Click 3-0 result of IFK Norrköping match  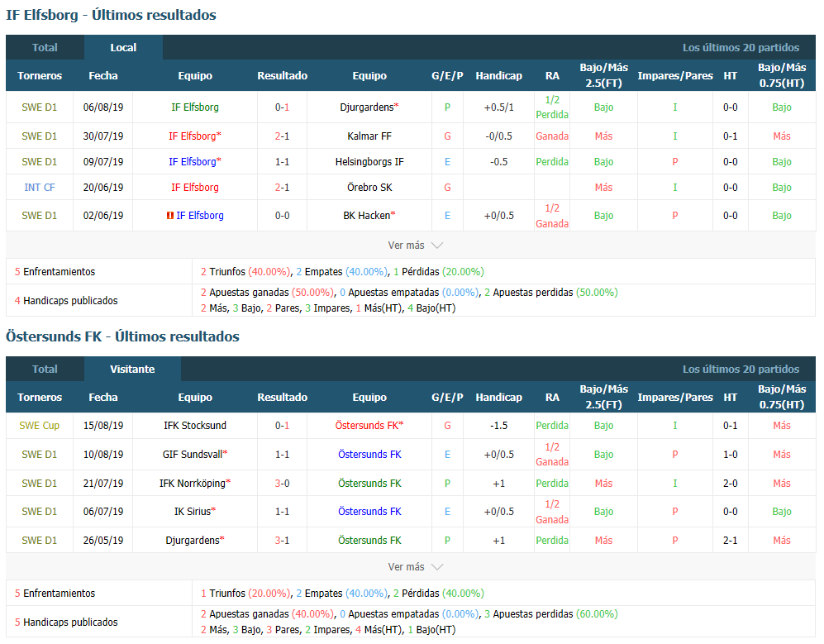(x=282, y=483)
